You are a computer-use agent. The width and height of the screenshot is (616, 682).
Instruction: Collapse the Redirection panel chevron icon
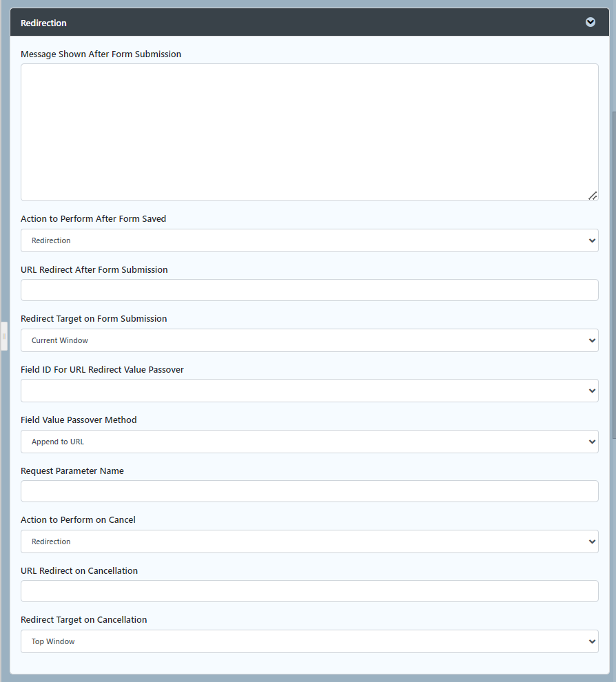[591, 22]
